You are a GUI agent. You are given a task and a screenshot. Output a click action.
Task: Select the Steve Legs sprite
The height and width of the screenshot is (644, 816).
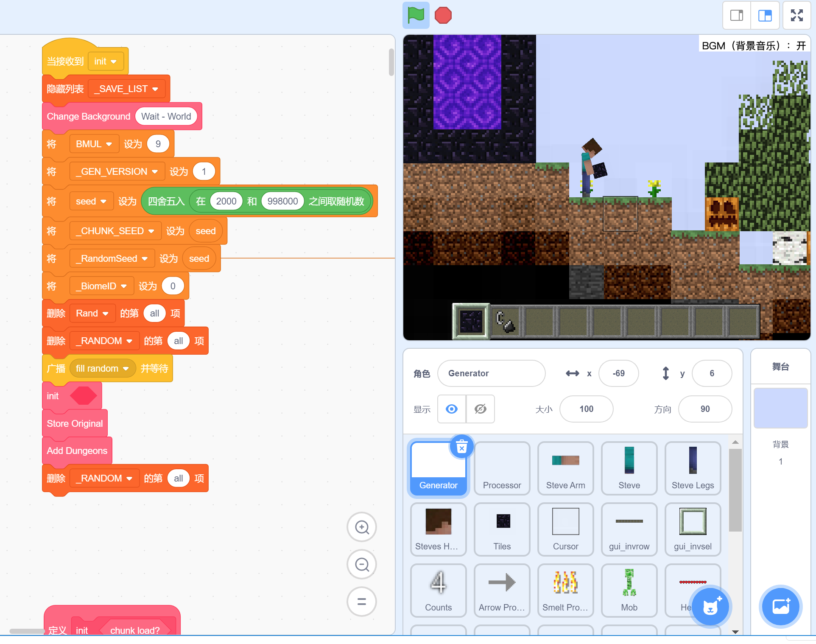click(693, 468)
